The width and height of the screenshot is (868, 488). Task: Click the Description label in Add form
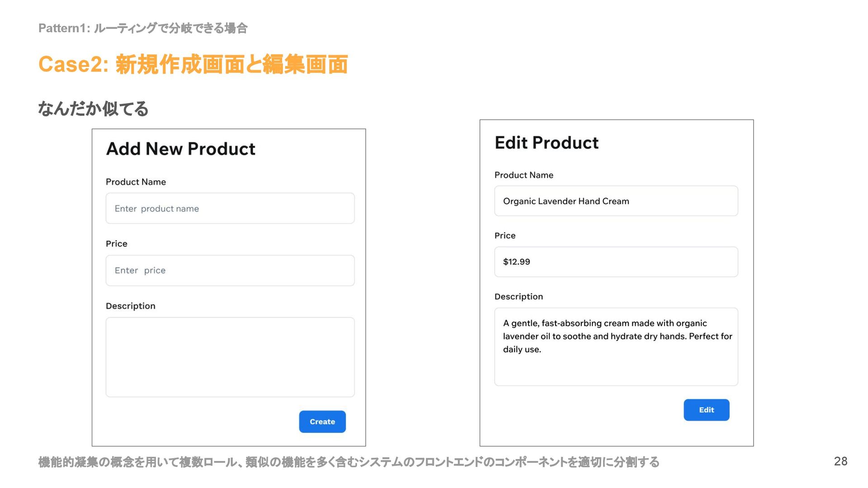130,306
